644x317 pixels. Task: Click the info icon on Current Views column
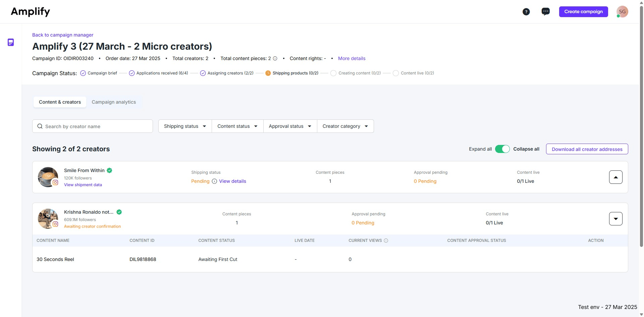point(386,241)
